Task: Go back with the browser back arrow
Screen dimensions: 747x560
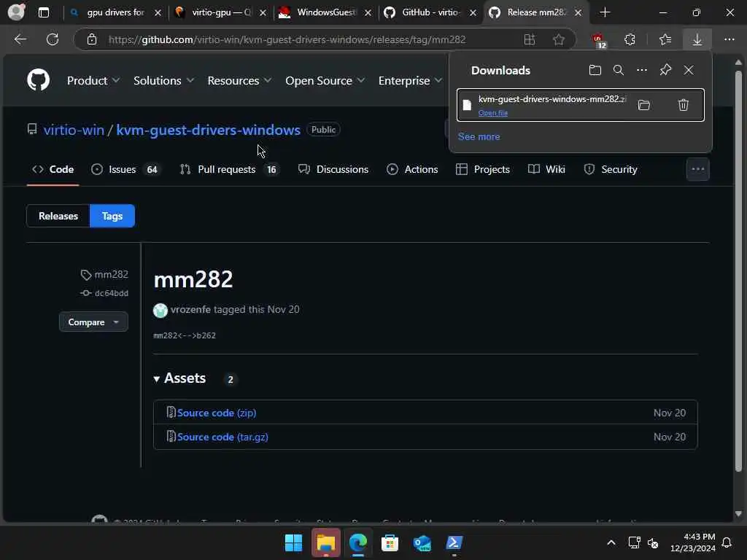Action: pyautogui.click(x=20, y=39)
